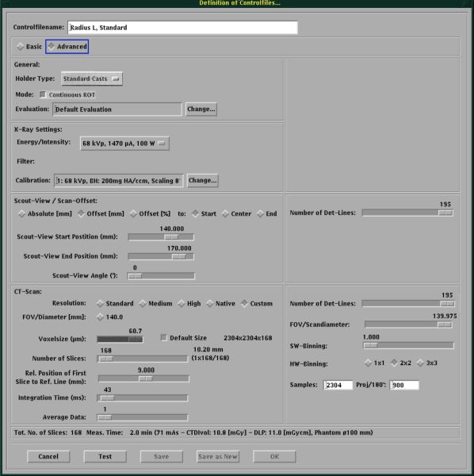Click the OK button
Image resolution: width=474 pixels, height=476 pixels.
tap(274, 457)
